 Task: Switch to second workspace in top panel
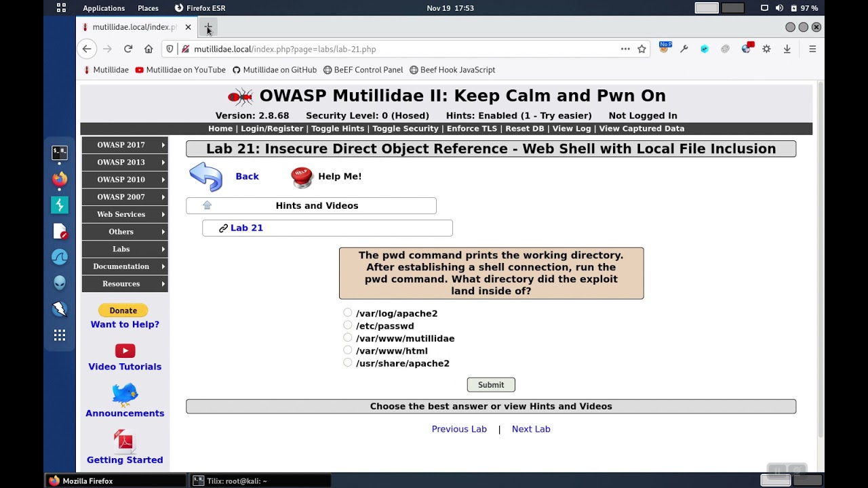[x=732, y=8]
